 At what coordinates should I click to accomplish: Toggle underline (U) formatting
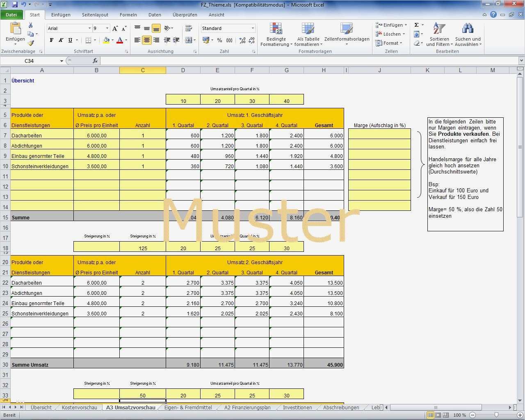coord(71,40)
